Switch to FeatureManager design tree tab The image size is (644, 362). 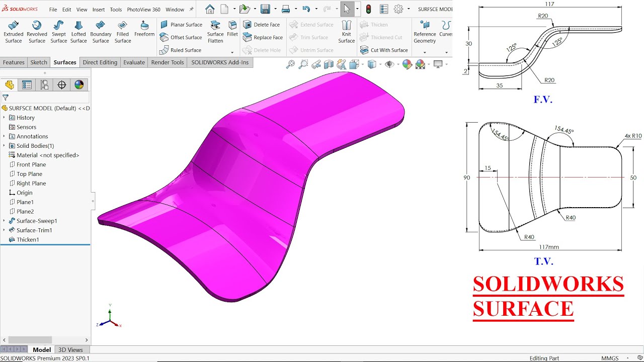10,85
